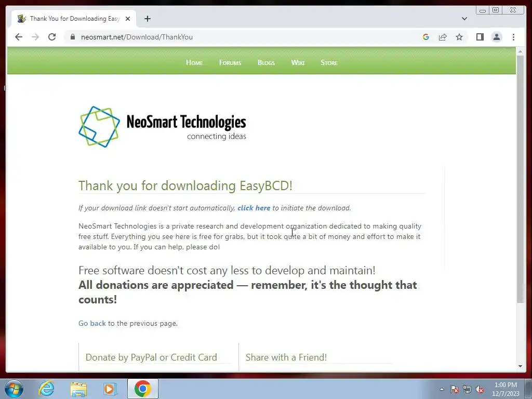Click the Action Center flag icon
The width and height of the screenshot is (532, 399).
click(x=455, y=390)
